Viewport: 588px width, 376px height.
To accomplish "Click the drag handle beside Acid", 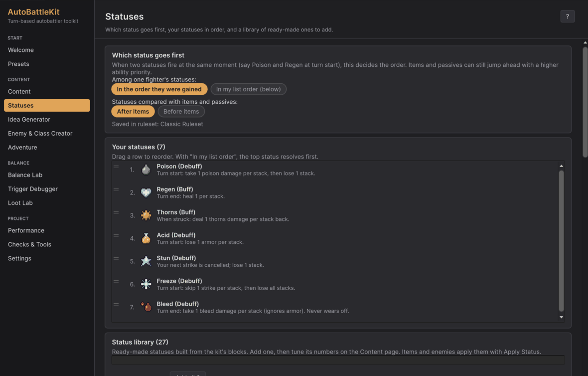I will click(x=116, y=235).
